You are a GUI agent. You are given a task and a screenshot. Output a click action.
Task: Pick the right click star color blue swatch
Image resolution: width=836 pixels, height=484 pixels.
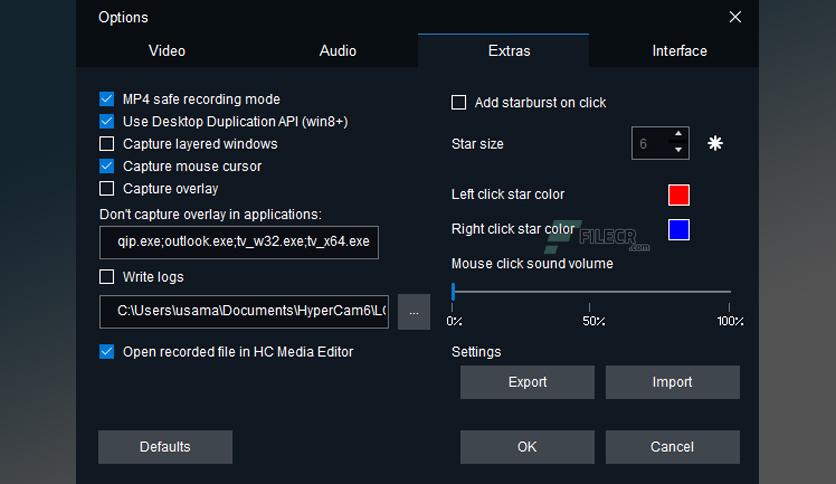(679, 230)
